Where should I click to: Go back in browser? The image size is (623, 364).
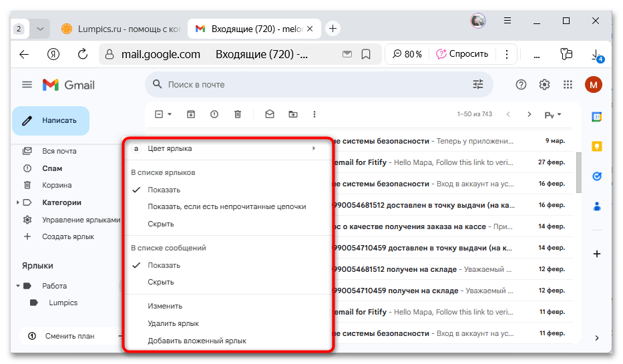click(x=24, y=54)
